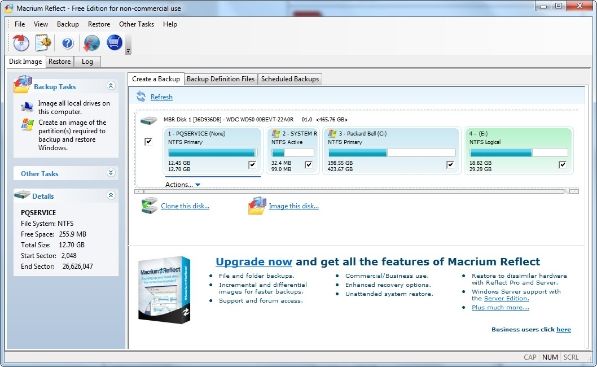Click the Refresh link
The image size is (597, 367).
tap(161, 97)
